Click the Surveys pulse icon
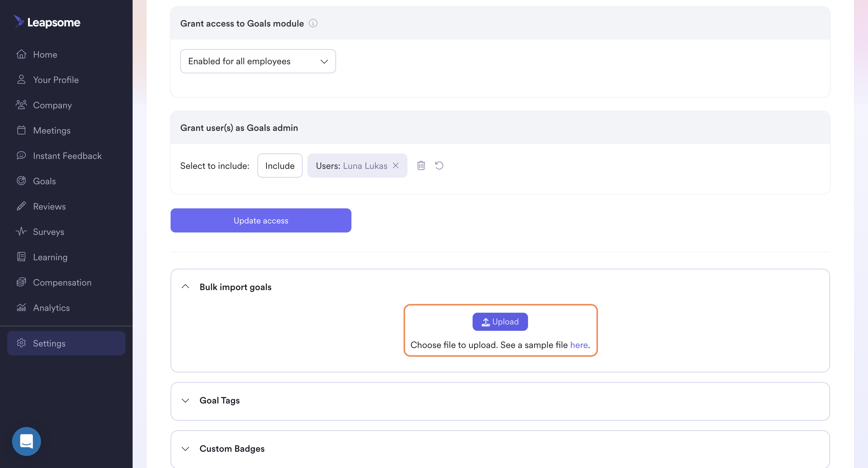 tap(21, 231)
